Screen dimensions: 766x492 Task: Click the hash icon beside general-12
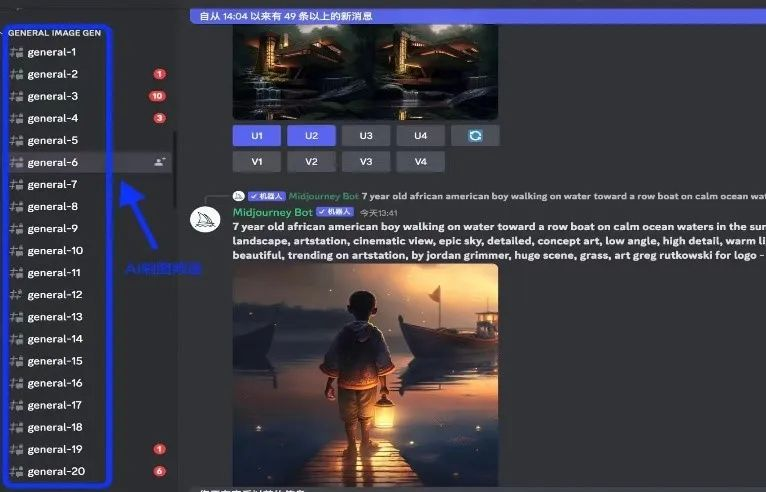point(17,295)
